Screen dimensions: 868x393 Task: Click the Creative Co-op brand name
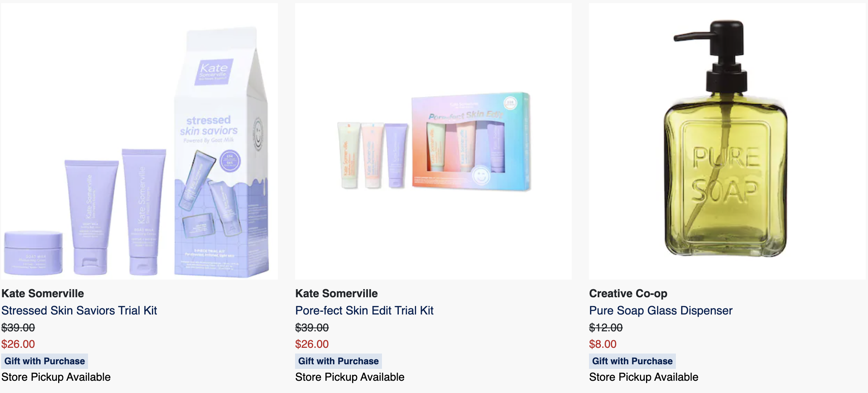pyautogui.click(x=628, y=293)
